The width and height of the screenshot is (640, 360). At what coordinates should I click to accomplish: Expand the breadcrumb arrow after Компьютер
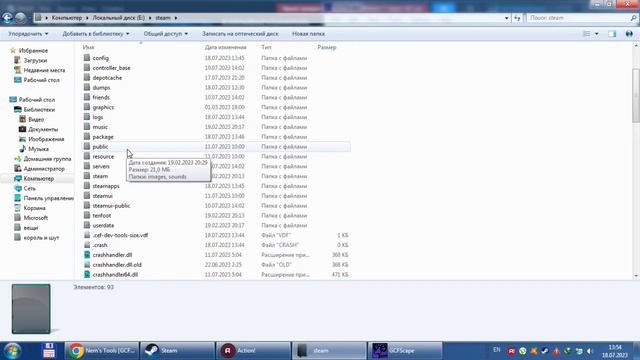(87, 18)
